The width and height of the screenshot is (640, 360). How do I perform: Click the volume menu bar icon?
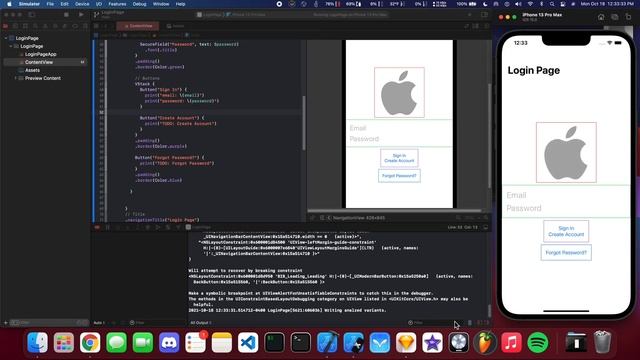click(518, 4)
